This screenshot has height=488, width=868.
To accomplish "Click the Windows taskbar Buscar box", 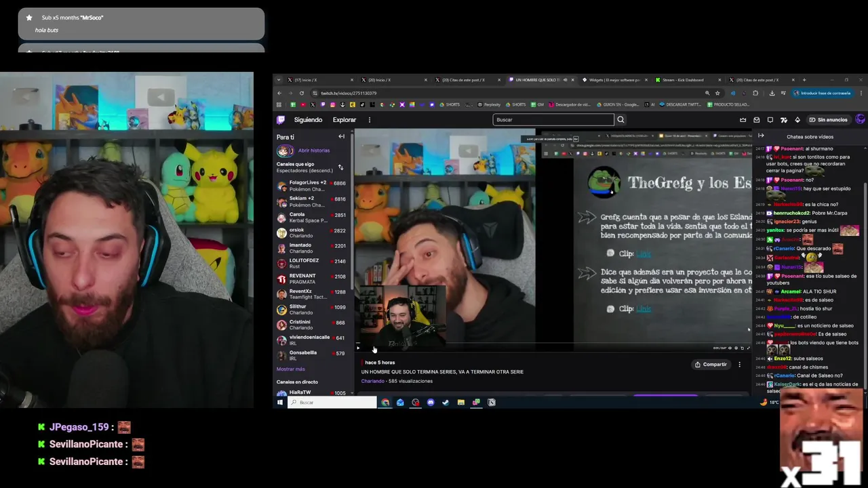I will tap(332, 403).
